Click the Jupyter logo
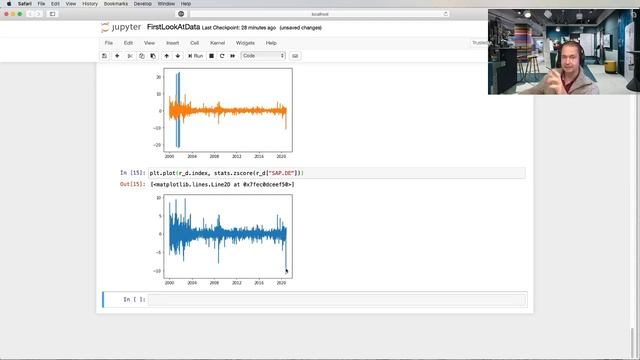The height and width of the screenshot is (360, 640). 121,27
